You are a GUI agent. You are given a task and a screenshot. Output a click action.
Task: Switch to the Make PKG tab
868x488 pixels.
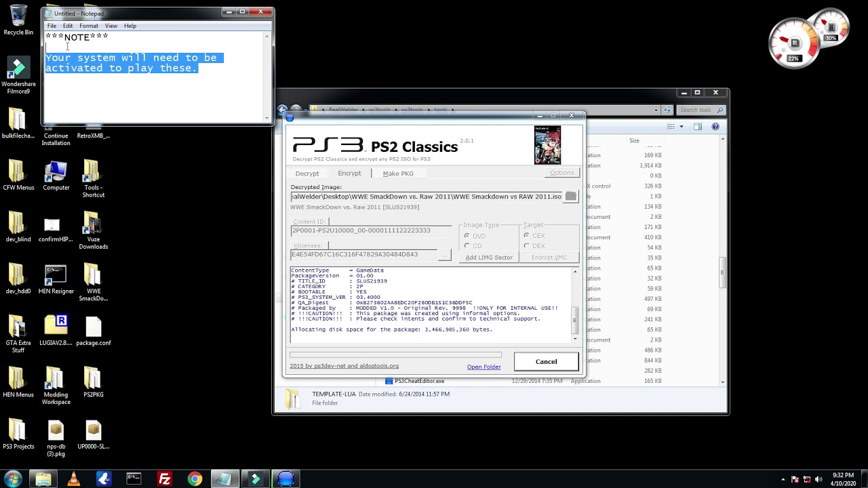coord(398,174)
